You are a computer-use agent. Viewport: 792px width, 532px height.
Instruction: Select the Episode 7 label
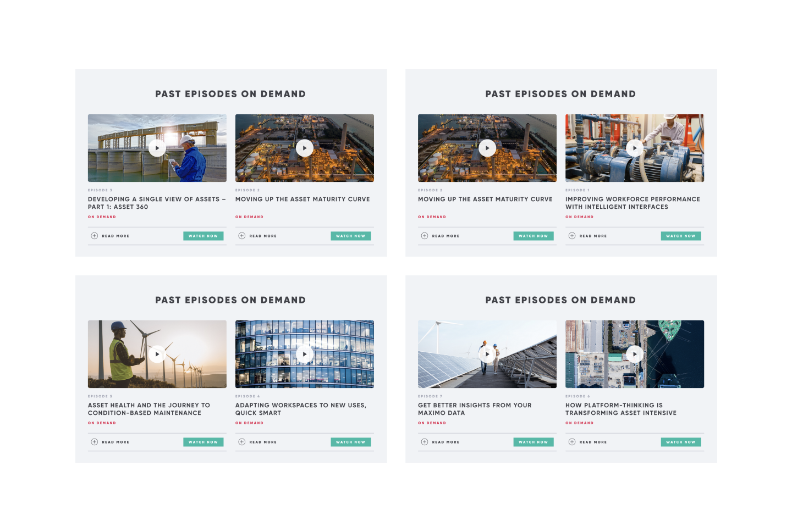coord(430,396)
